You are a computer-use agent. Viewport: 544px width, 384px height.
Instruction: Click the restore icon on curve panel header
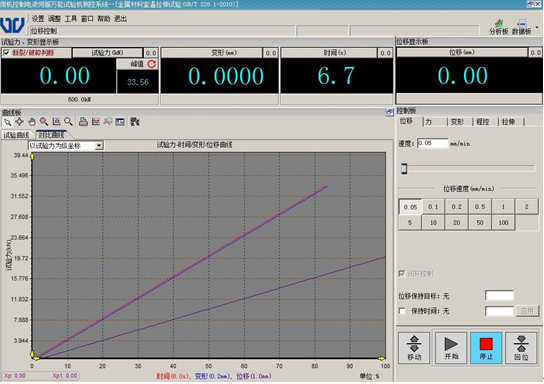click(389, 112)
